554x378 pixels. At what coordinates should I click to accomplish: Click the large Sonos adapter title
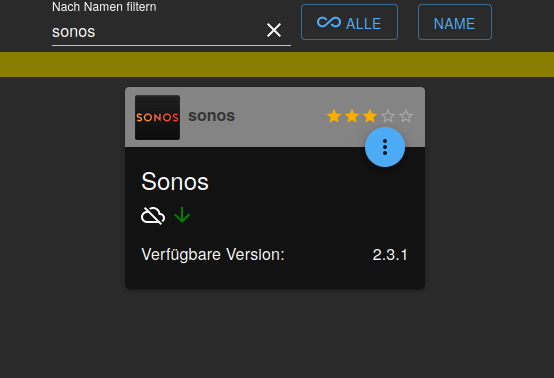(175, 182)
